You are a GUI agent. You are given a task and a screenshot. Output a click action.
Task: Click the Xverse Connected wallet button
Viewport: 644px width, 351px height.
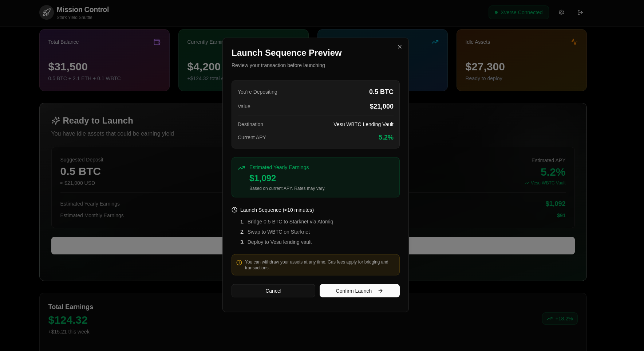519,12
